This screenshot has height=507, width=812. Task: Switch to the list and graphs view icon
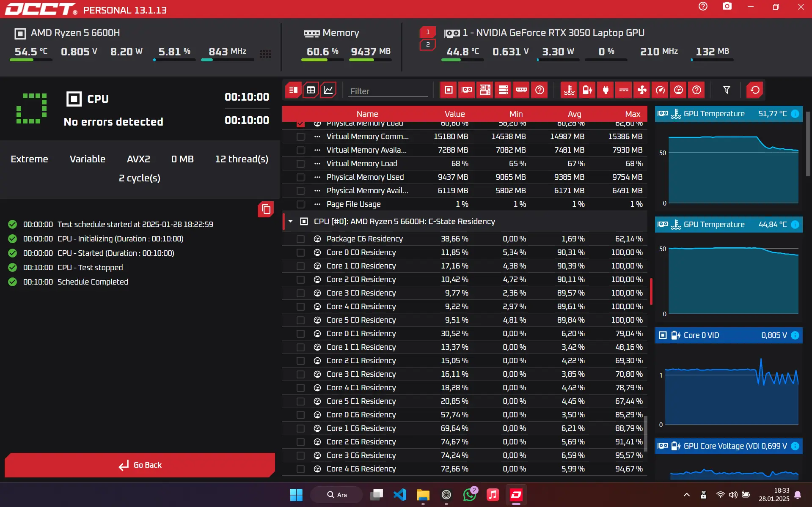(x=293, y=90)
